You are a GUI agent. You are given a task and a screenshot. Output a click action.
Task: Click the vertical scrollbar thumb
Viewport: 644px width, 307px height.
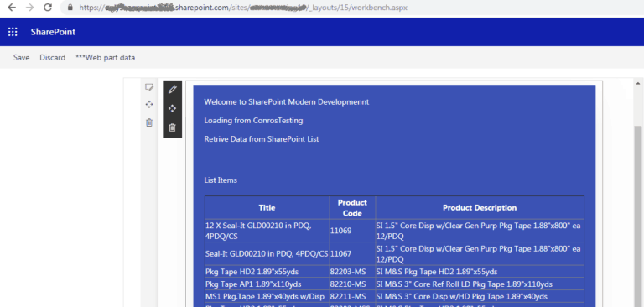tap(639, 216)
